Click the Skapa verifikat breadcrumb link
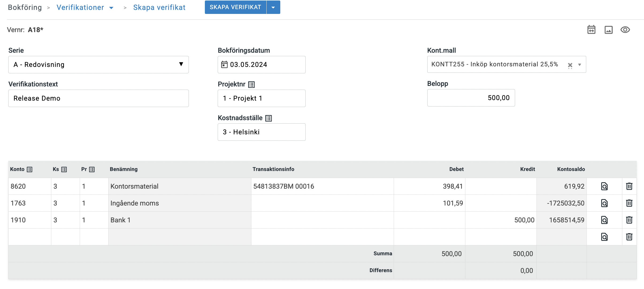The width and height of the screenshot is (644, 289). (x=159, y=7)
